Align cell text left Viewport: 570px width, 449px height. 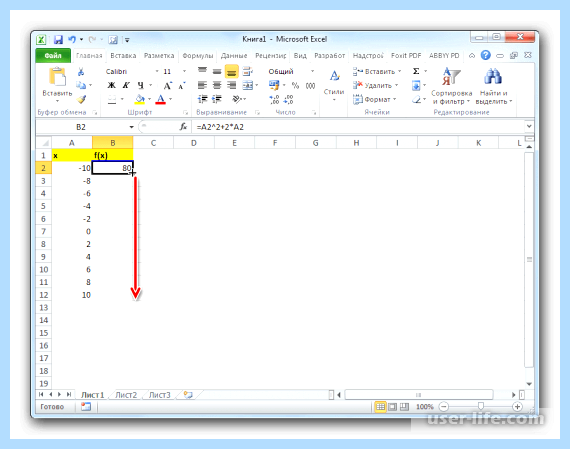[x=202, y=85]
